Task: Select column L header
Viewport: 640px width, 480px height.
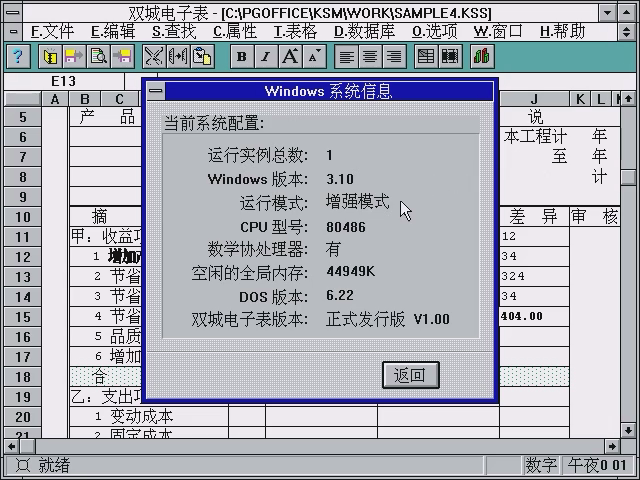Action: click(601, 99)
